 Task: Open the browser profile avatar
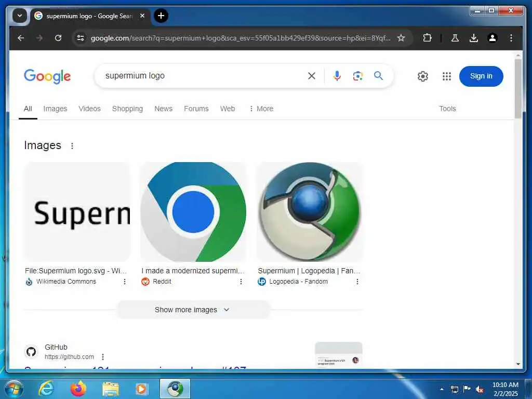(x=493, y=38)
